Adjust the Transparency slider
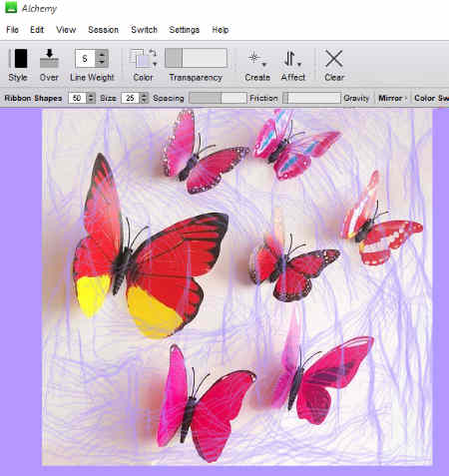The image size is (449, 476). click(x=197, y=58)
